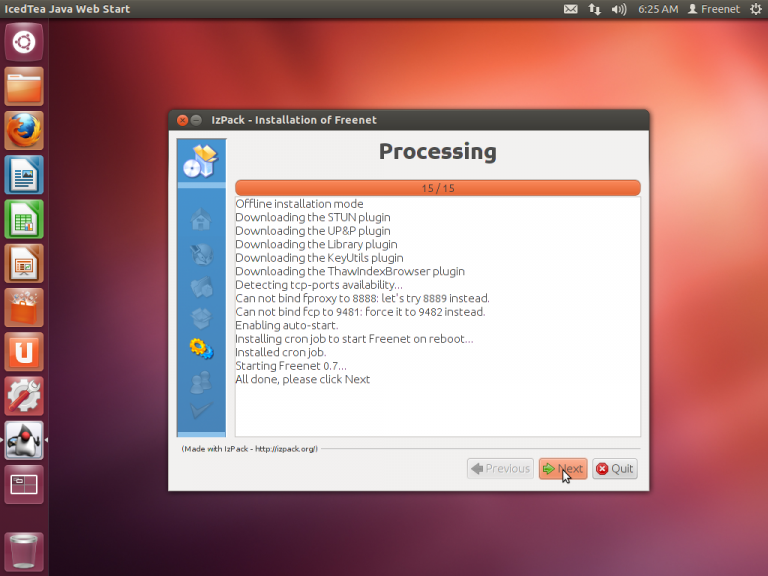Open System Settings wrench icon
The image size is (768, 576).
click(x=24, y=395)
